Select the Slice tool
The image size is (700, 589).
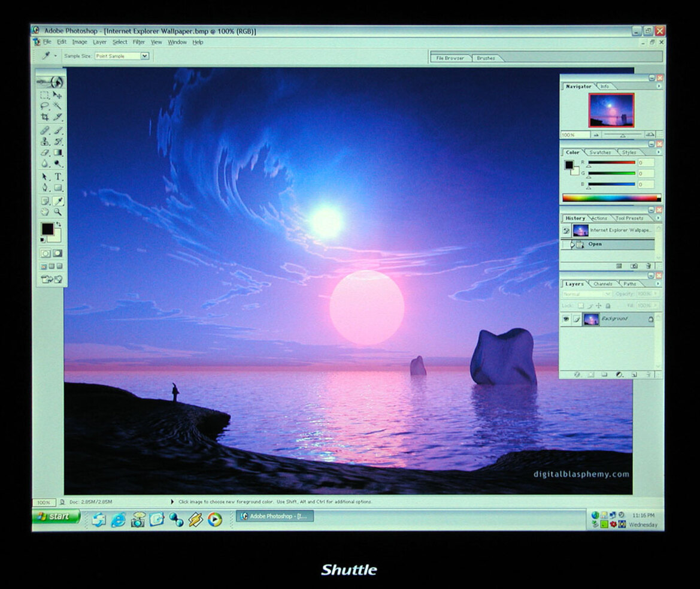click(58, 117)
